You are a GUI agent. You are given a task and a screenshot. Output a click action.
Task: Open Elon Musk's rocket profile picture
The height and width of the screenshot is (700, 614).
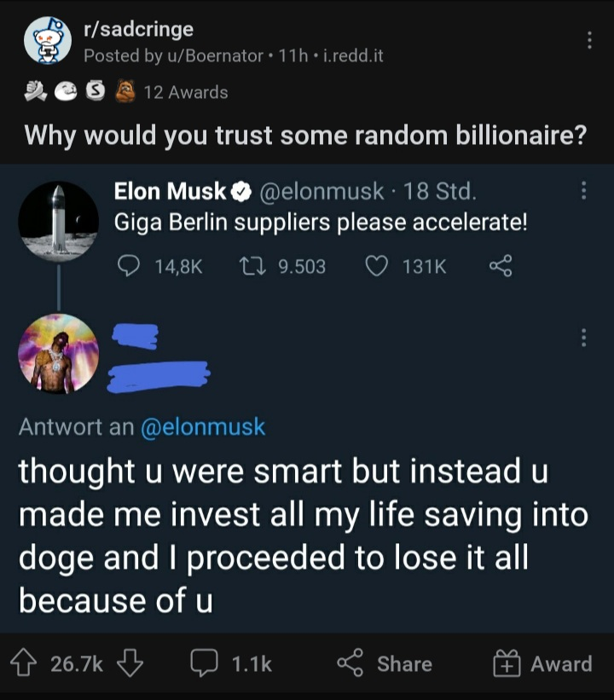click(x=58, y=220)
